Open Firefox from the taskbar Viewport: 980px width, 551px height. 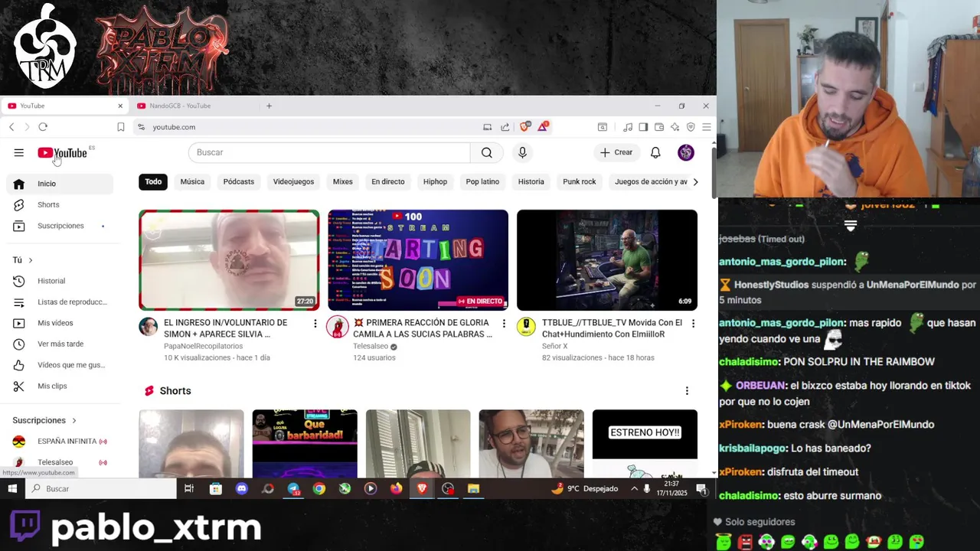point(396,488)
